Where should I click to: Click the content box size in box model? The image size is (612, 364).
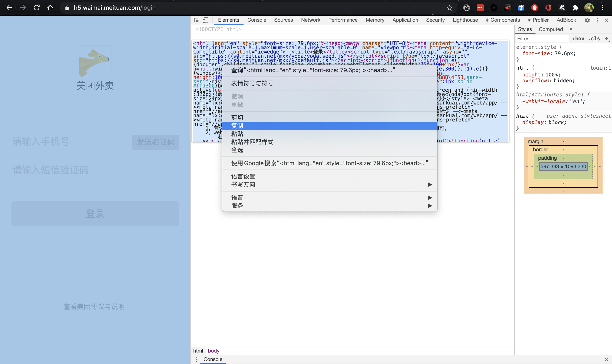563,166
